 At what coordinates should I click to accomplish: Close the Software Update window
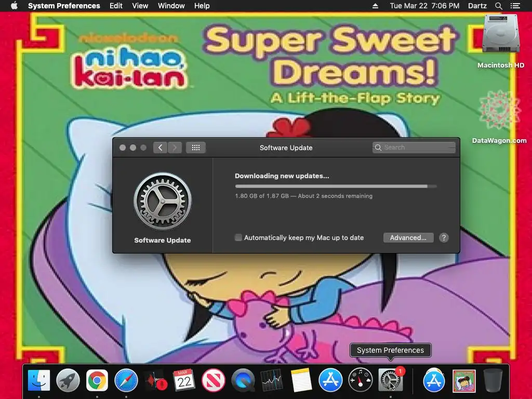(x=123, y=148)
